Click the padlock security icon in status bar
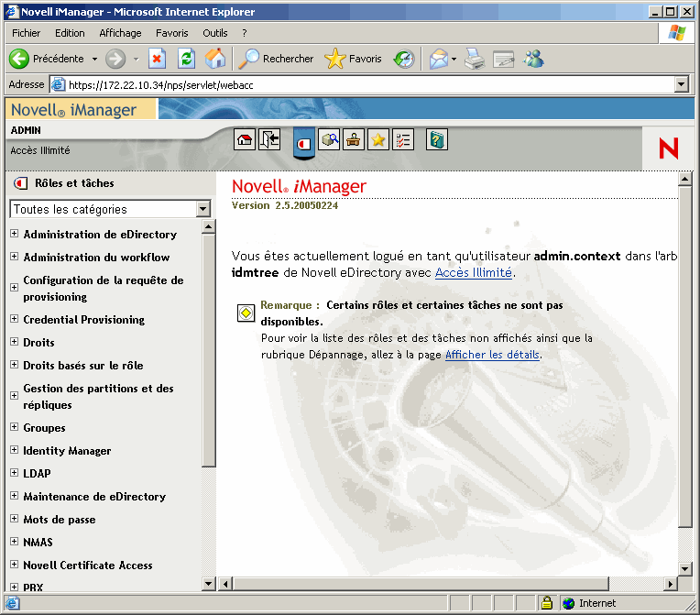Screen dimensions: 700x615 tap(546, 603)
